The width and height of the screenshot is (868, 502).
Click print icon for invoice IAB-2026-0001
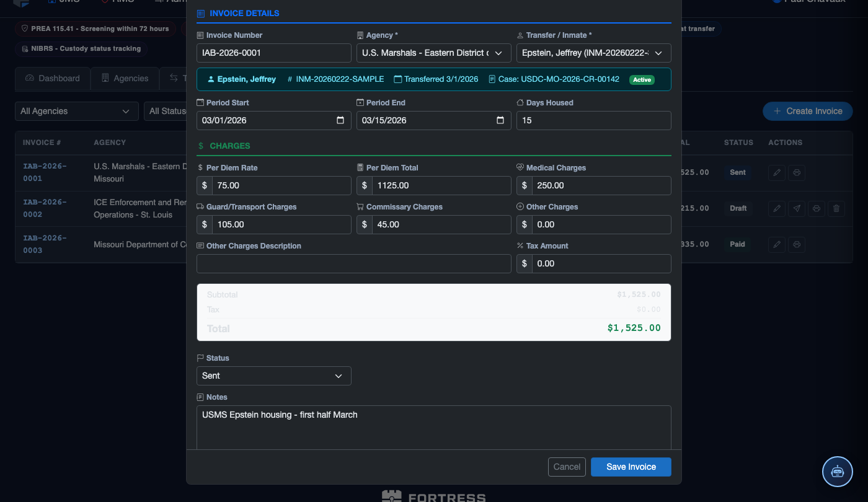[x=797, y=172]
